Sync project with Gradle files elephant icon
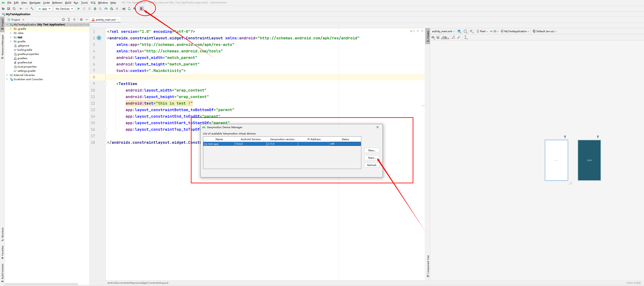The image size is (644, 286). 124,9
